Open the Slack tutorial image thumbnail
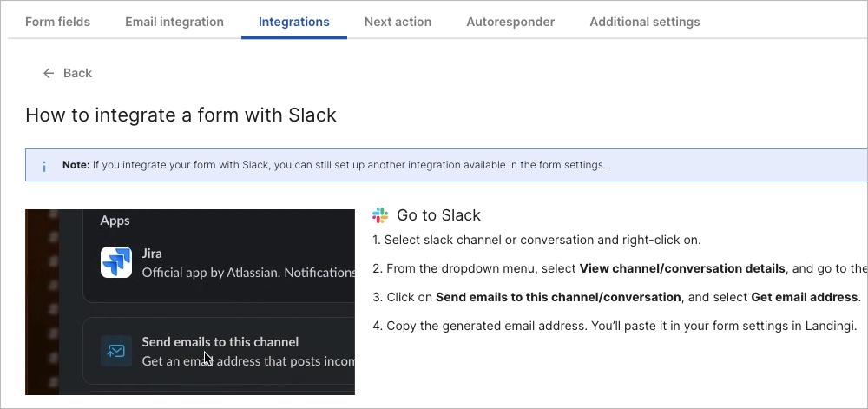868x409 pixels. tap(190, 301)
